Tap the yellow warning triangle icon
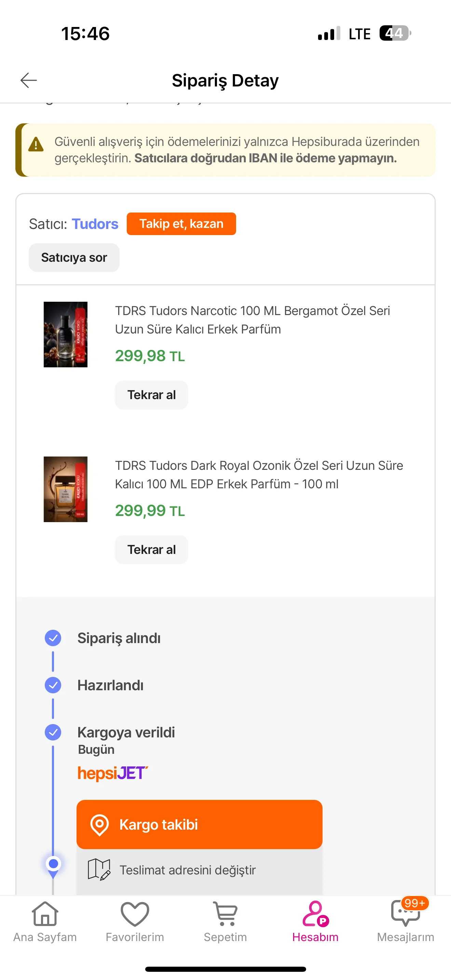451x980 pixels. (36, 145)
